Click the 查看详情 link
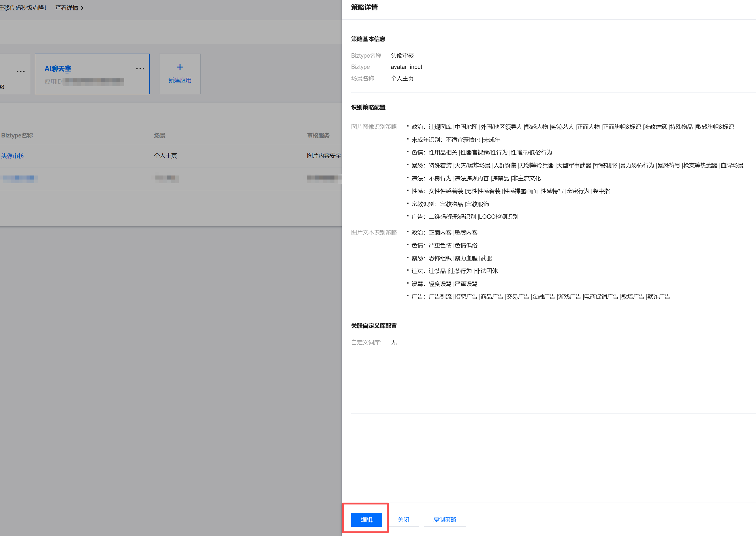Viewport: 756px width, 536px height. pyautogui.click(x=67, y=8)
